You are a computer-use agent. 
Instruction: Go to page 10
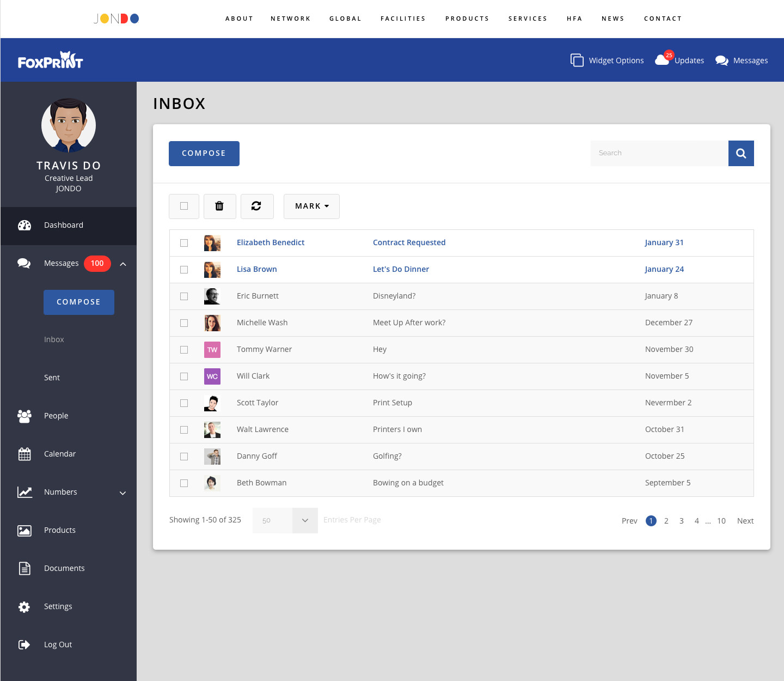(721, 521)
